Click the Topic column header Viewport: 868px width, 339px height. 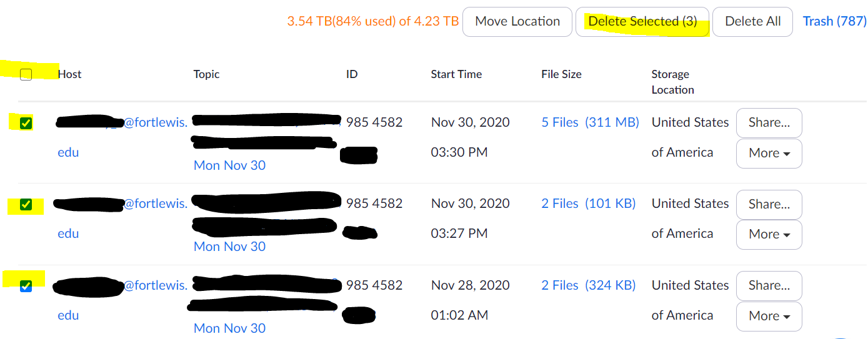click(206, 74)
